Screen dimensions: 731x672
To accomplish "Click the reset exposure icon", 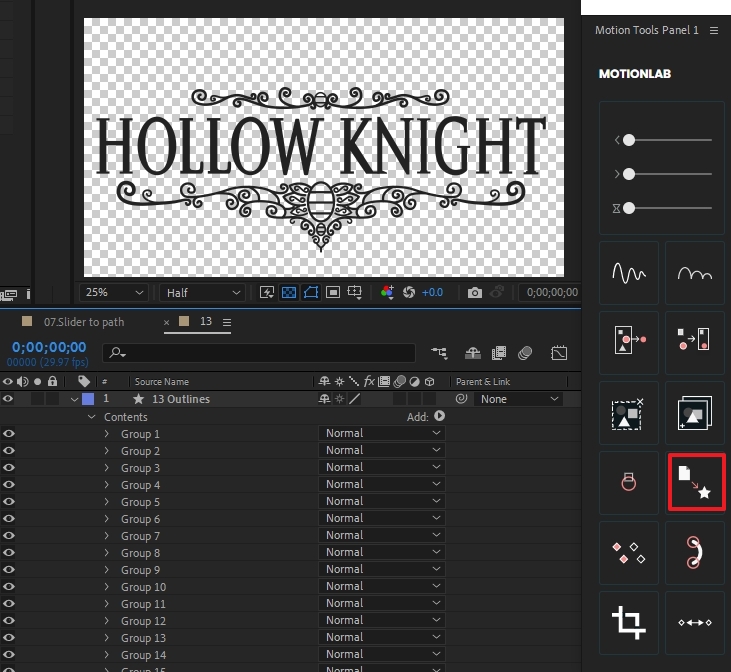I will 409,292.
